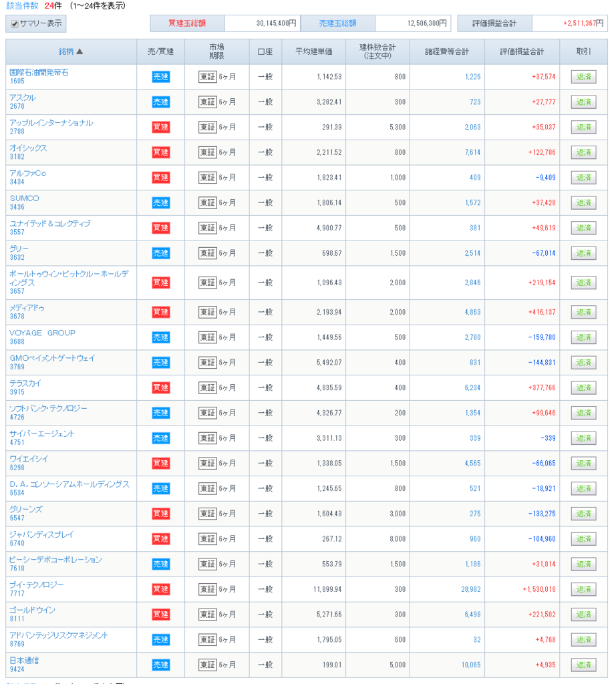Screen dimensions: 616x684
Task: Click 返済 button for アルファCo row
Action: pyautogui.click(x=583, y=178)
